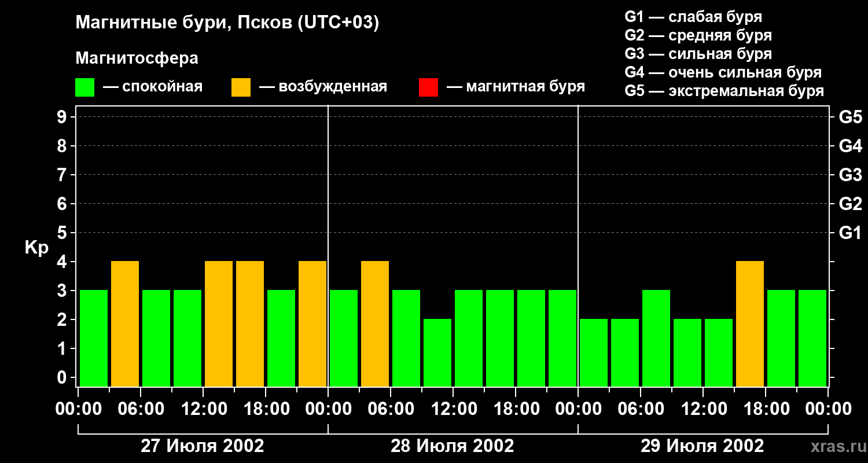Click the Kp axis value '9'
This screenshot has height=463, width=868.
63,117
